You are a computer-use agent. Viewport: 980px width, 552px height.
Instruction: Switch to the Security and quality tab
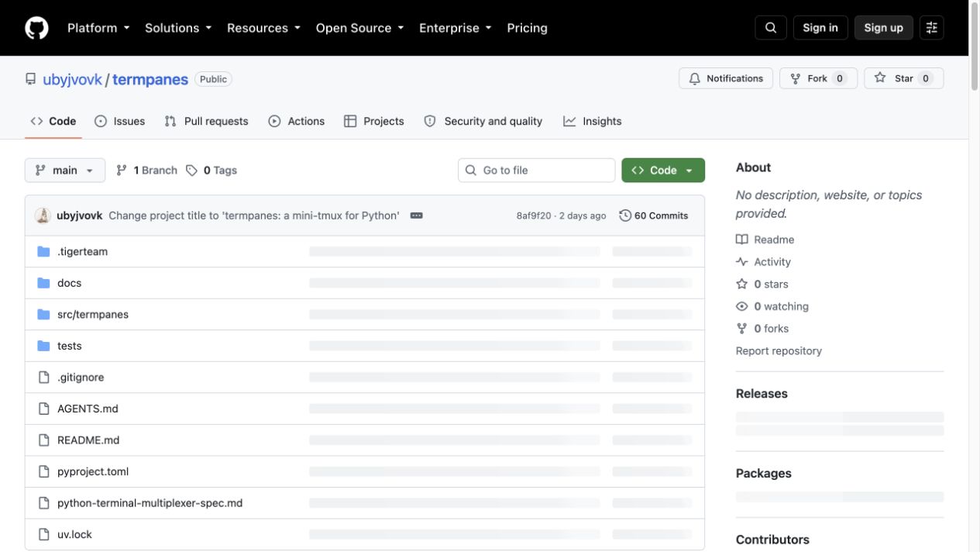(x=483, y=121)
